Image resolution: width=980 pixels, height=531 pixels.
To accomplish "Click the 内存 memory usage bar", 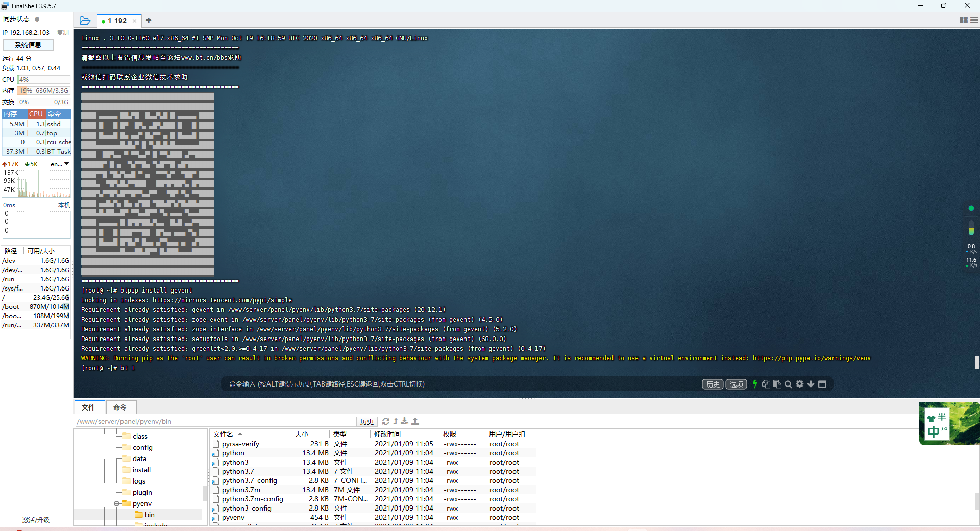I will pyautogui.click(x=43, y=90).
